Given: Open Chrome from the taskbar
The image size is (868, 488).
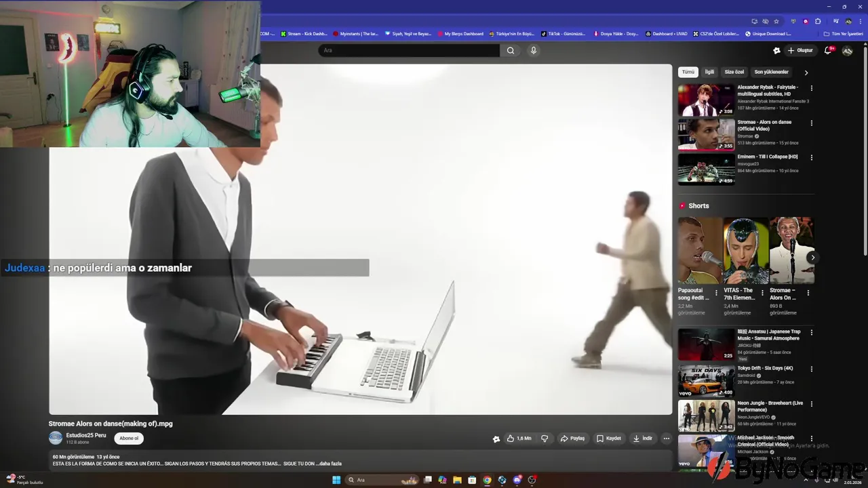Looking at the screenshot, I should (487, 480).
